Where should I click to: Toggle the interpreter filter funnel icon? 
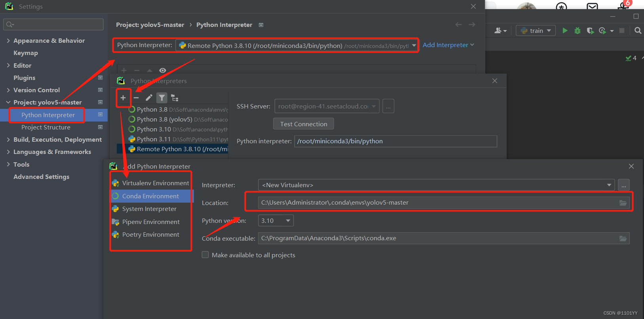[x=162, y=98]
